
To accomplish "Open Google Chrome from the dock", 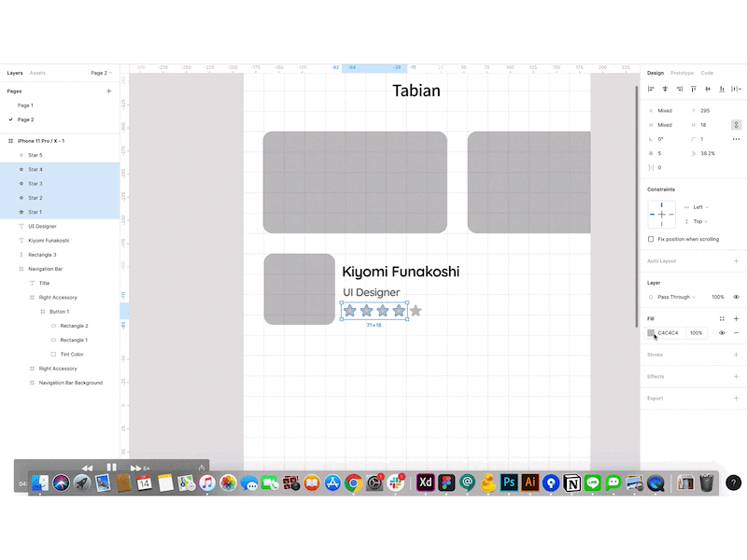I will (x=354, y=483).
